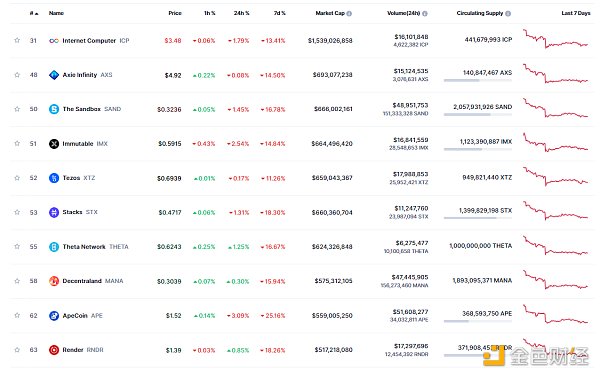Viewport: 600px width, 377px height.
Task: Click the Axie Infinity coin icon
Action: point(54,75)
